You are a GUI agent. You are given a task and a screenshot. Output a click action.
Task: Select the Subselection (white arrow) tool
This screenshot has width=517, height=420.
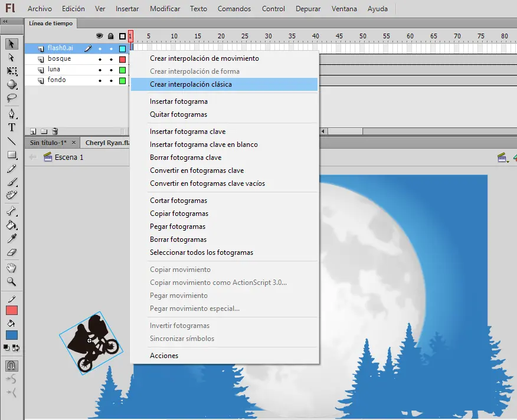coord(12,57)
